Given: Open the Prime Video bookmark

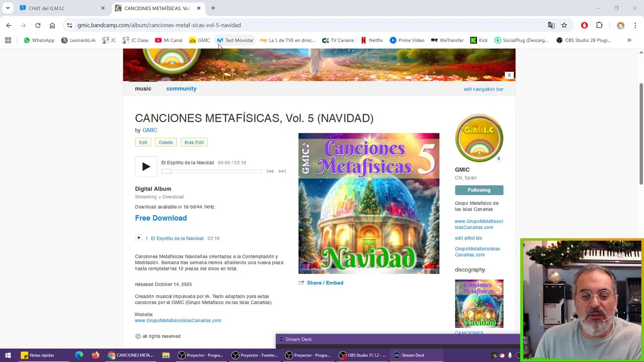Looking at the screenshot, I should [407, 40].
